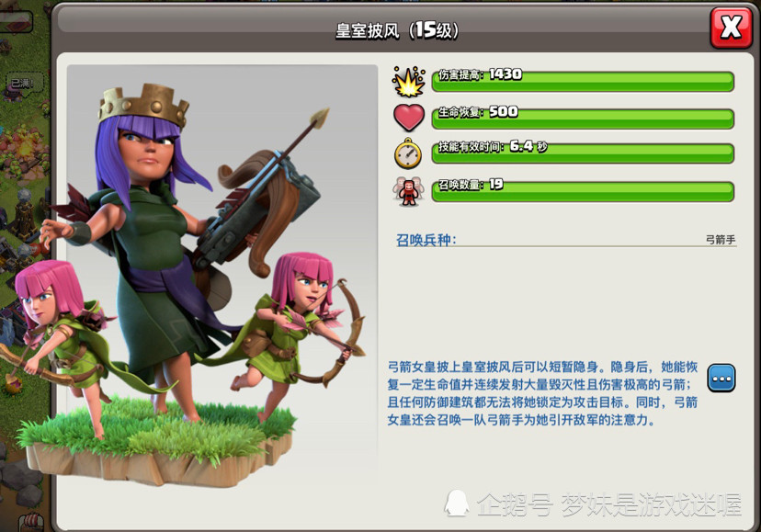Click the 弓箭手 troop type value

[721, 239]
